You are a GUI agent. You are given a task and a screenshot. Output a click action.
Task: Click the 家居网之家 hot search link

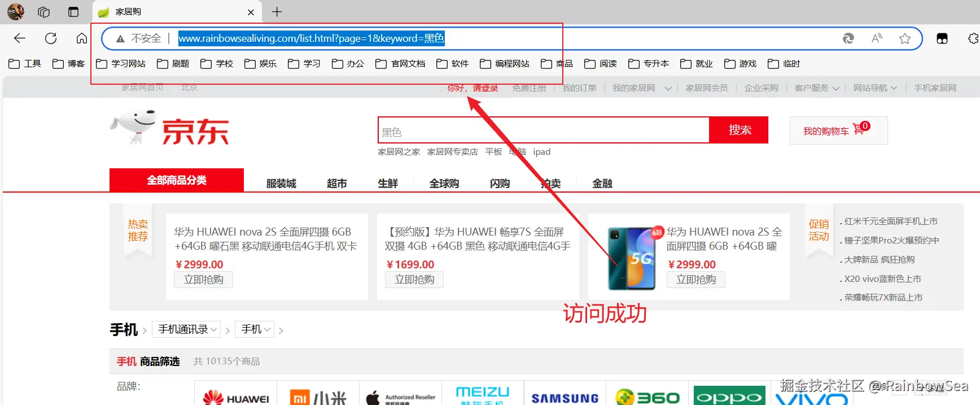(x=399, y=152)
